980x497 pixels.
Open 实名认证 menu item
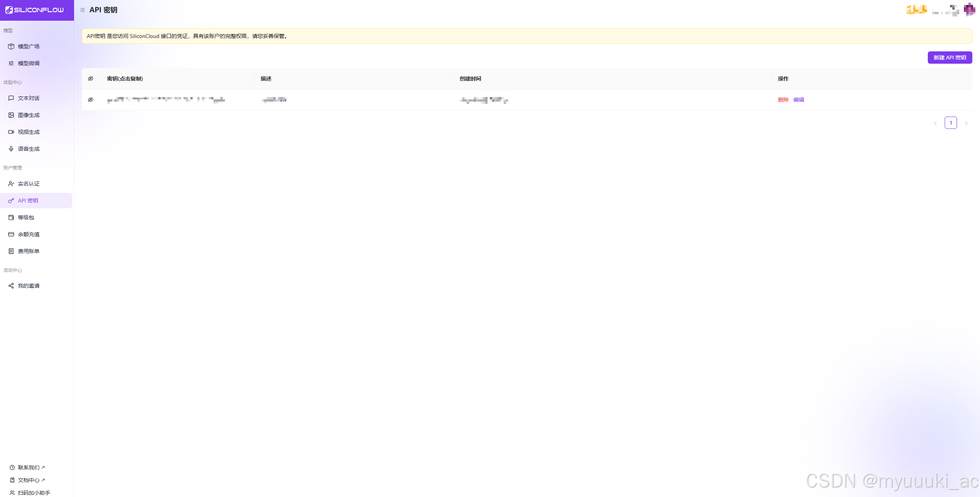click(28, 184)
